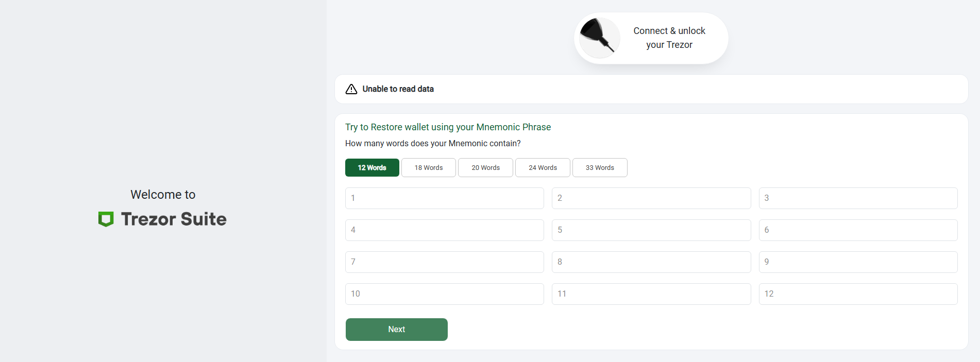
Task: Click the 'Trezor Suite' title text
Action: 174,219
